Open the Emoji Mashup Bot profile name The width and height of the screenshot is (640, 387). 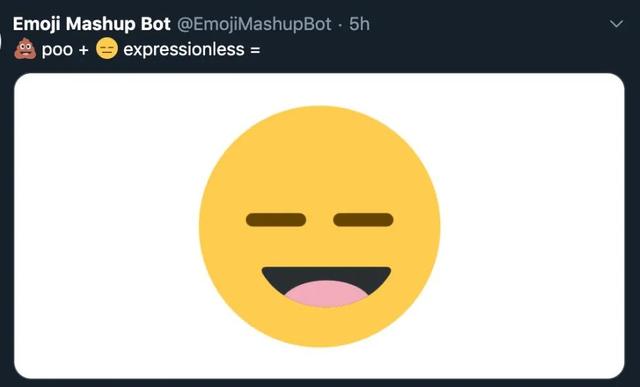[x=91, y=24]
